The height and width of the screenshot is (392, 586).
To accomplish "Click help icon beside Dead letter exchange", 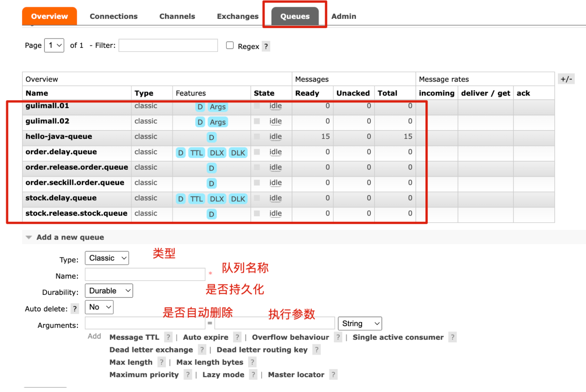I will (x=202, y=350).
